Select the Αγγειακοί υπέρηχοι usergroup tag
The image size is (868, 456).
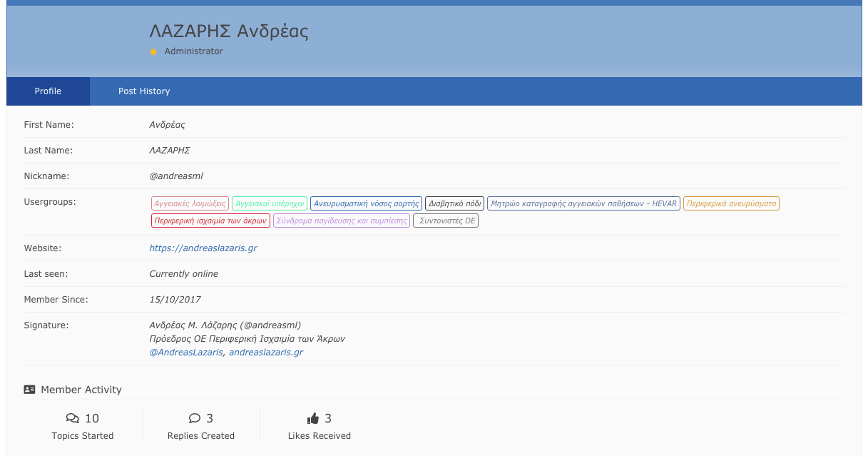(x=270, y=203)
